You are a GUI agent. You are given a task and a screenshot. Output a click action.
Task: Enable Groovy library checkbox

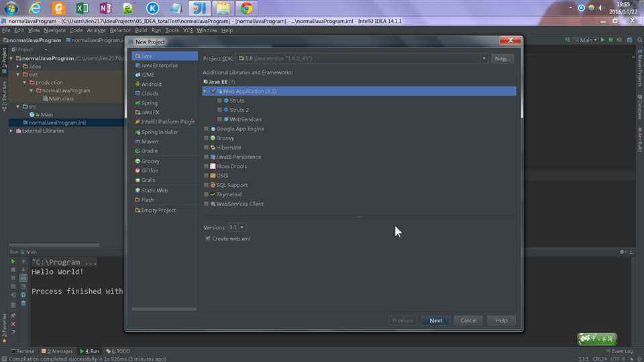tap(206, 138)
